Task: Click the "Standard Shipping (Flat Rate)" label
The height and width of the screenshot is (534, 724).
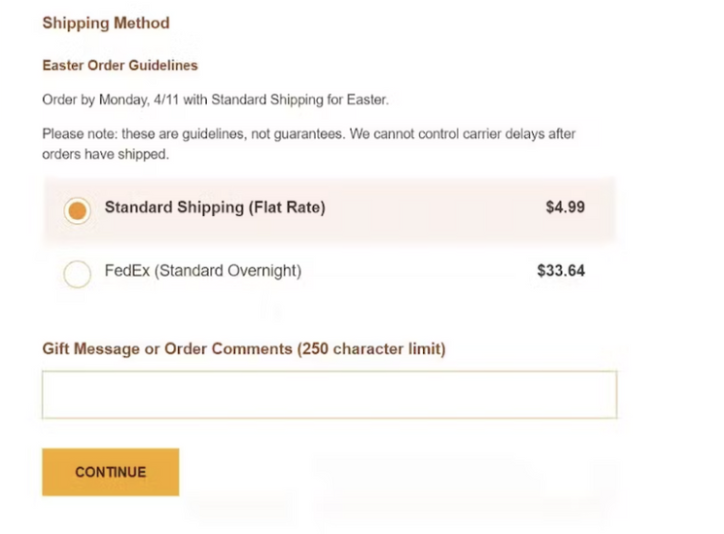Action: tap(214, 208)
